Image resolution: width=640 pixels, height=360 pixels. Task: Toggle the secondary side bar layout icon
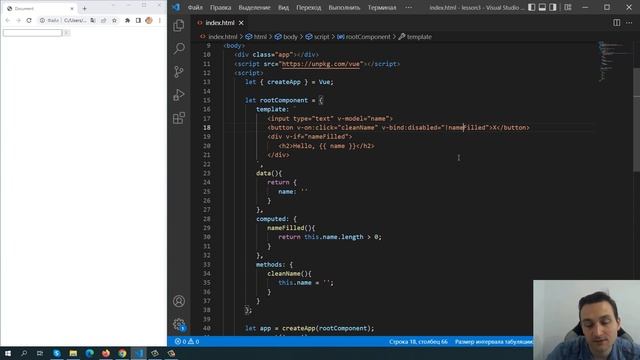point(553,7)
